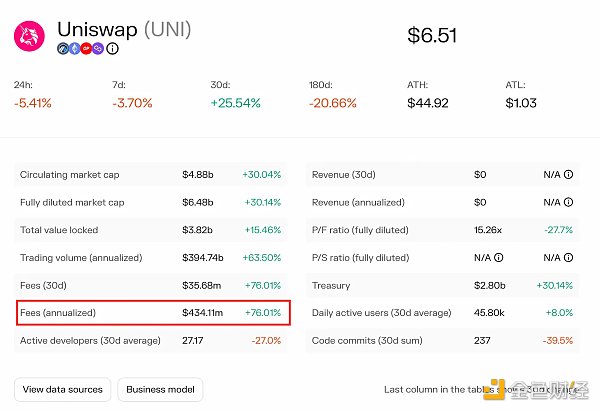Viewport: 600px width, 411px height.
Task: Click the Circulating market cap row
Action: (x=150, y=175)
